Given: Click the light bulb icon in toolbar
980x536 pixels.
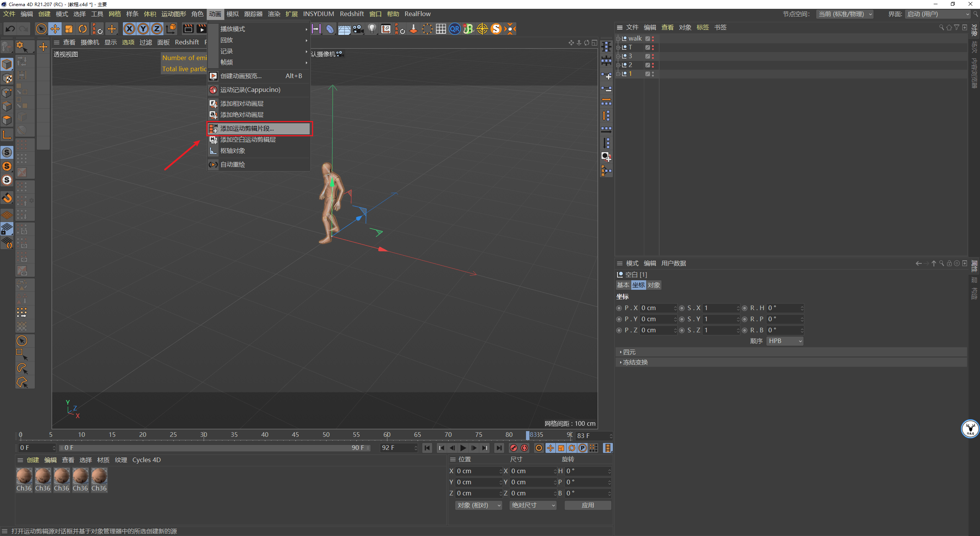Looking at the screenshot, I should [372, 29].
